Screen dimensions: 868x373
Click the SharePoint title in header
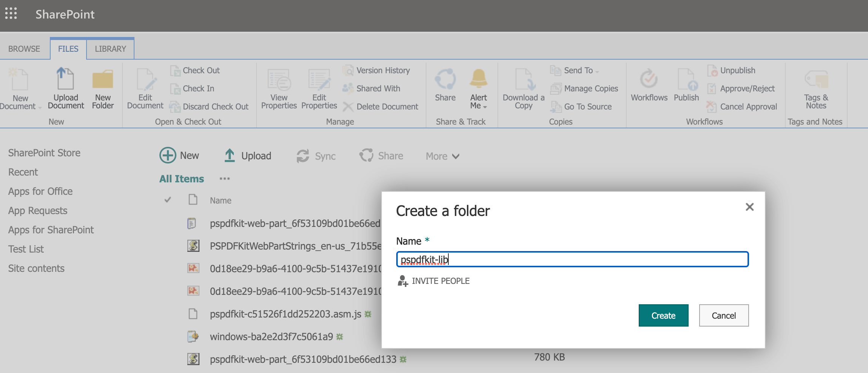pos(65,14)
